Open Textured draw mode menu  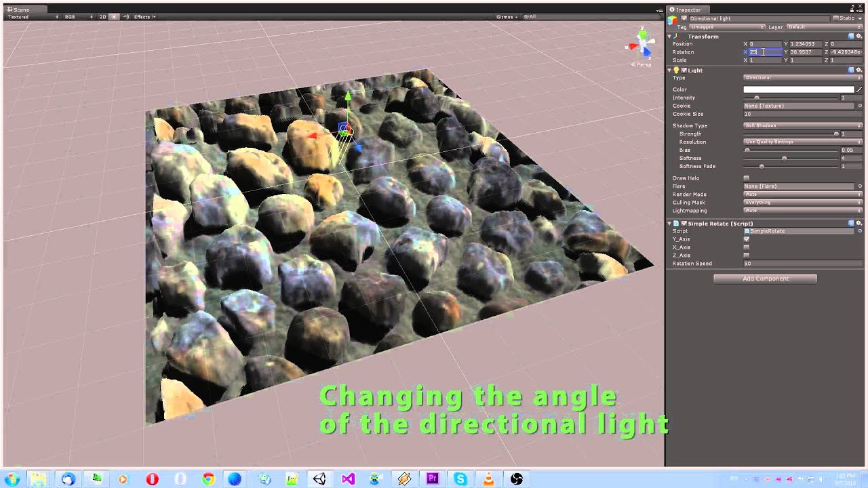(x=32, y=16)
